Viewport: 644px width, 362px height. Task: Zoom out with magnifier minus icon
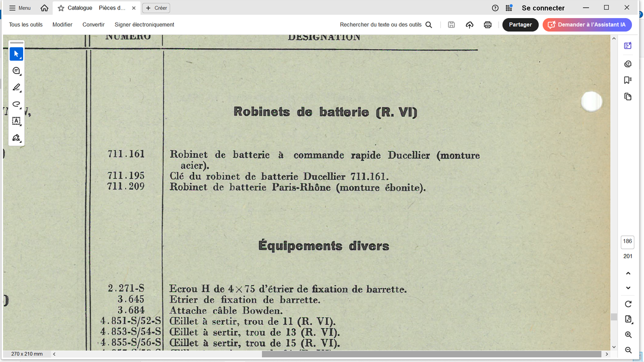[x=628, y=350]
